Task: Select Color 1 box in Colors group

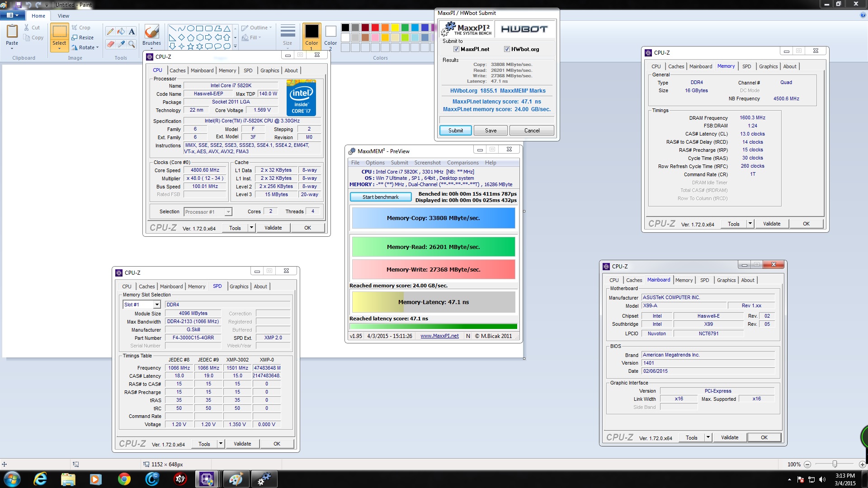Action: pos(311,37)
